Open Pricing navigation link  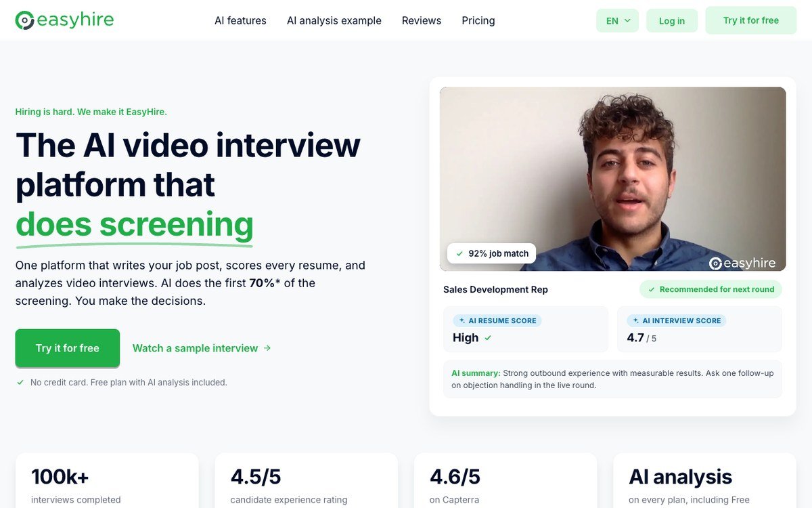click(x=478, y=20)
